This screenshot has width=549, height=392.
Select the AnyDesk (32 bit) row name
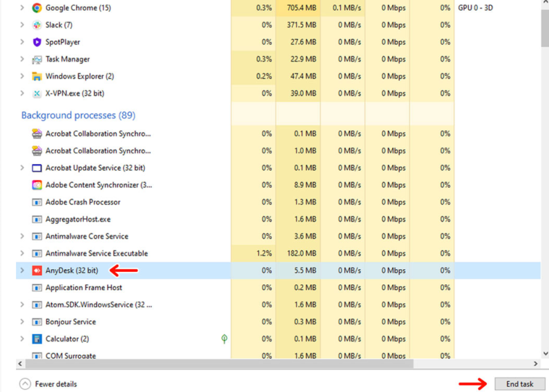(x=72, y=270)
